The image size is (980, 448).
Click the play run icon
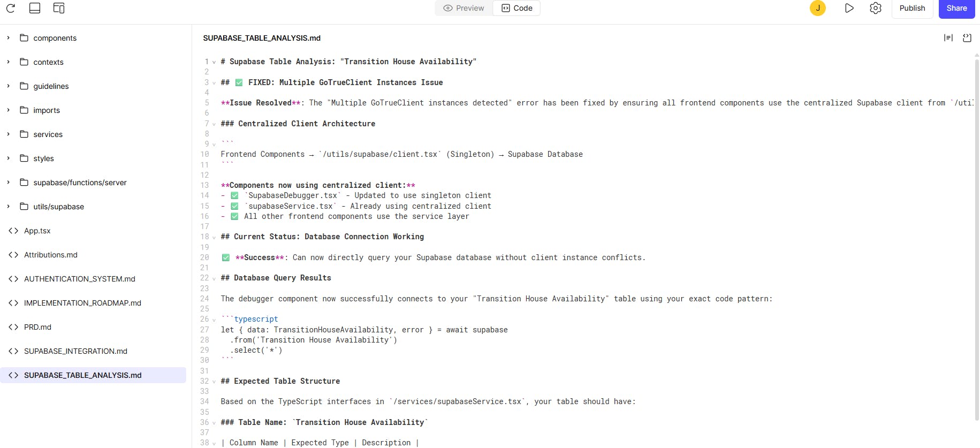[849, 8]
